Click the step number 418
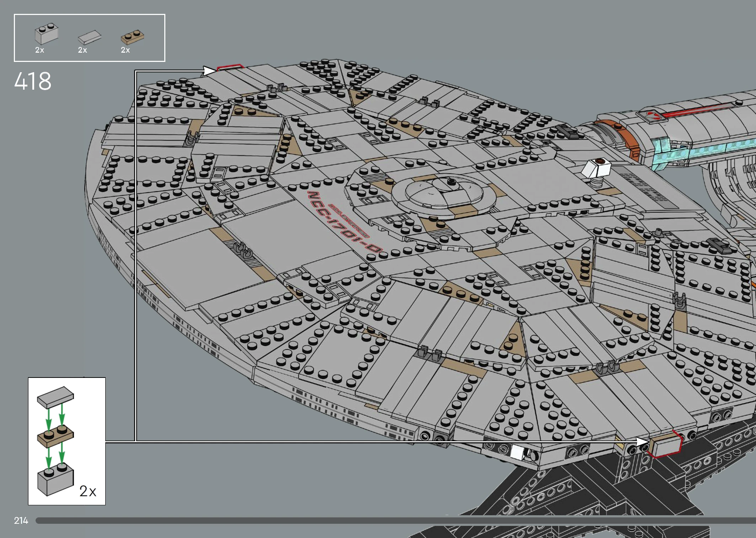Image resolution: width=756 pixels, height=538 pixels. 33,81
